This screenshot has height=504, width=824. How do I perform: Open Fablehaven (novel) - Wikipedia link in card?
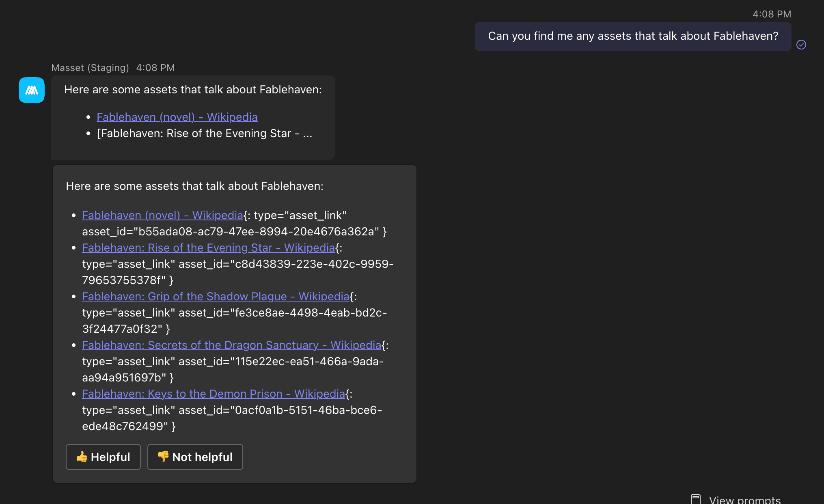click(x=162, y=215)
